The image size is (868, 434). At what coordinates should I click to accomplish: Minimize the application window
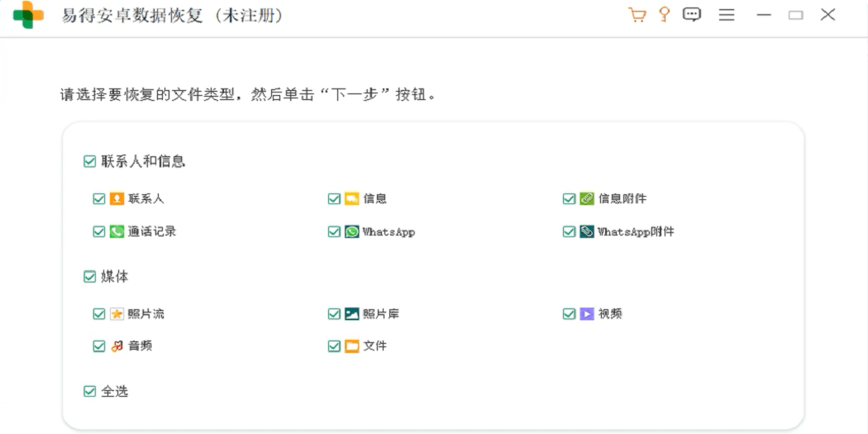(764, 15)
